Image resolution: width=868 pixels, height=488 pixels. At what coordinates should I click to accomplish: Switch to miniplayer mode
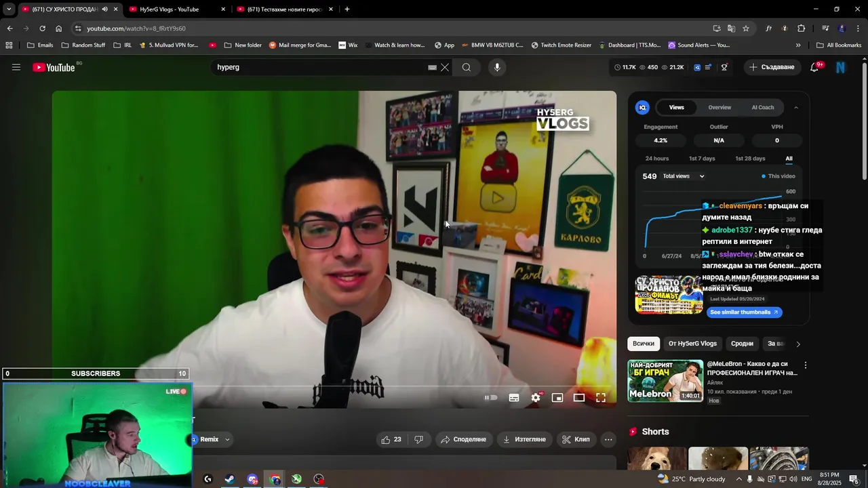pyautogui.click(x=557, y=398)
